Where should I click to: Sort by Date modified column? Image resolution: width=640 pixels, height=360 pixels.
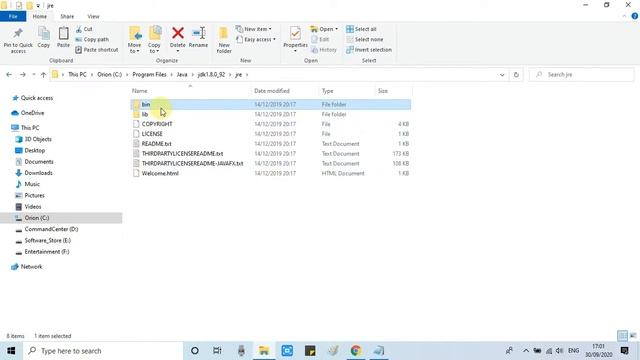point(272,91)
